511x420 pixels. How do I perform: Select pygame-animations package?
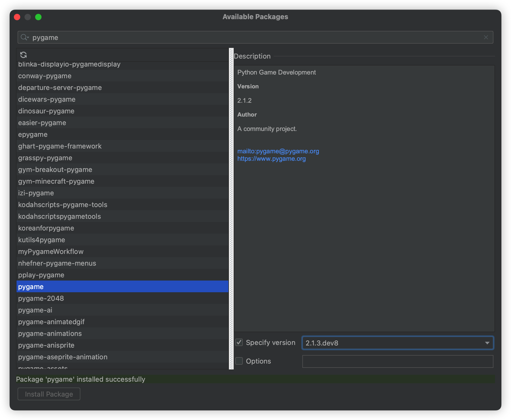[122, 333]
